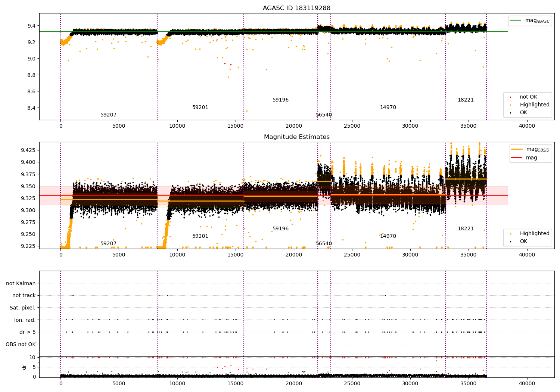Screen dimensions: 560x392
Task: Click OBSID label 59201 in top panel
Action: coord(200,108)
